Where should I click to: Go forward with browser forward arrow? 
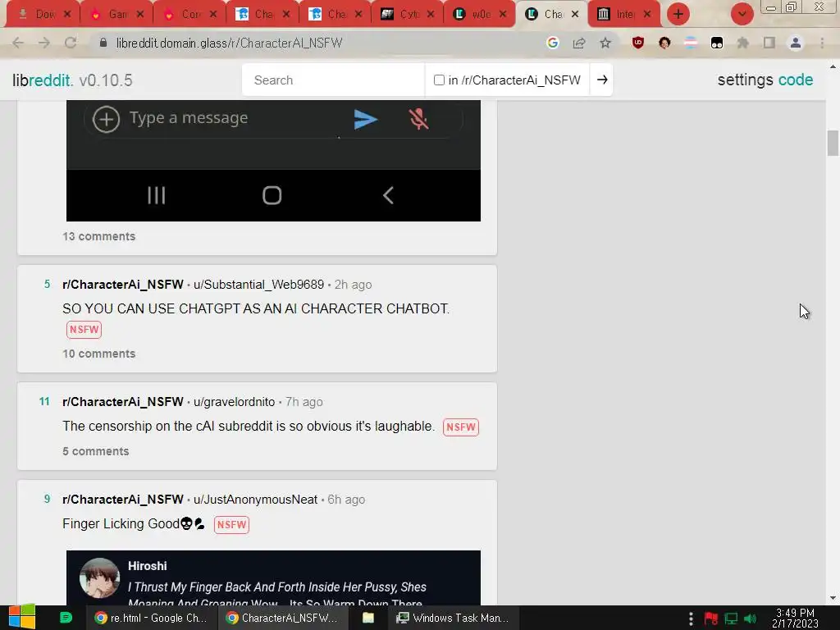[44, 43]
